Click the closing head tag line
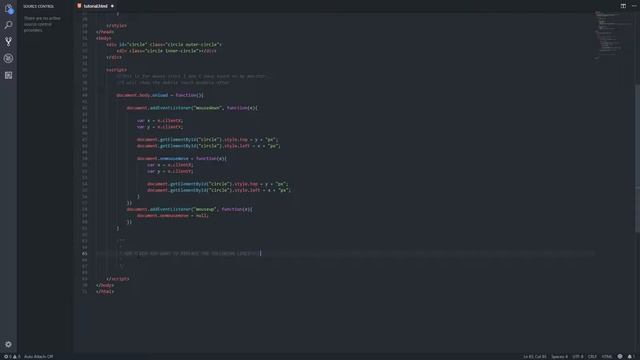This screenshot has height=360, width=640. tap(105, 32)
